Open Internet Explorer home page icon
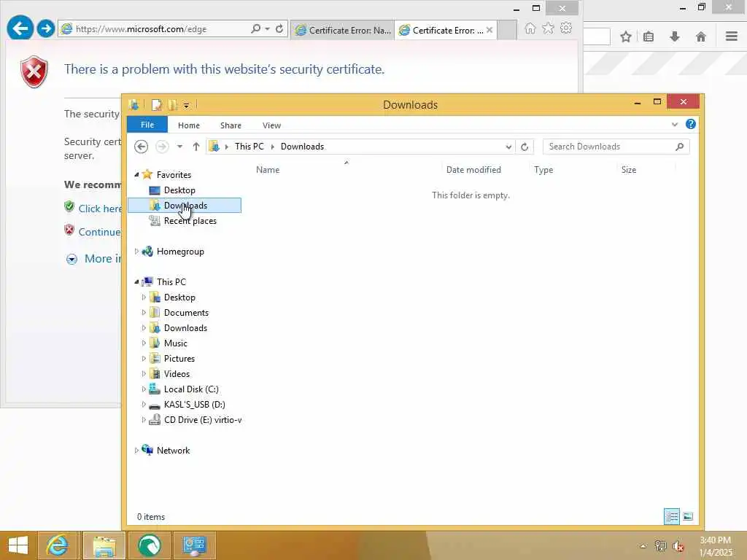 [530, 28]
